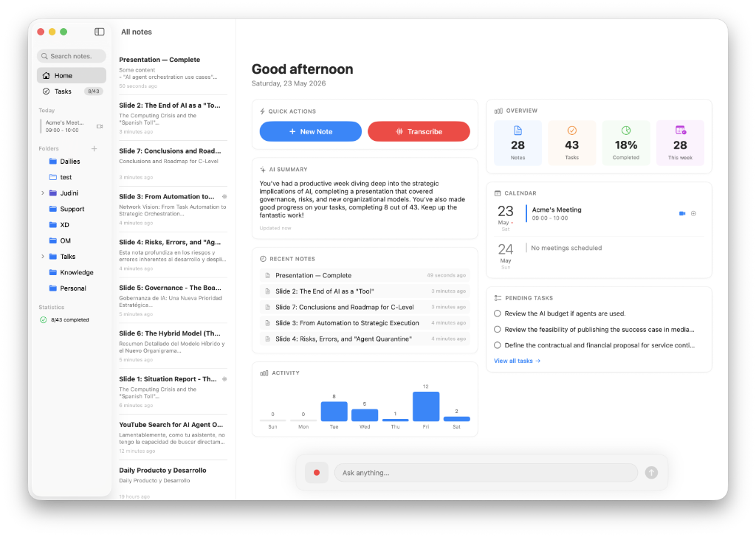Screen dimensions: 756x537
Task: Open YouTube Search for AI Agent note
Action: pos(173,437)
